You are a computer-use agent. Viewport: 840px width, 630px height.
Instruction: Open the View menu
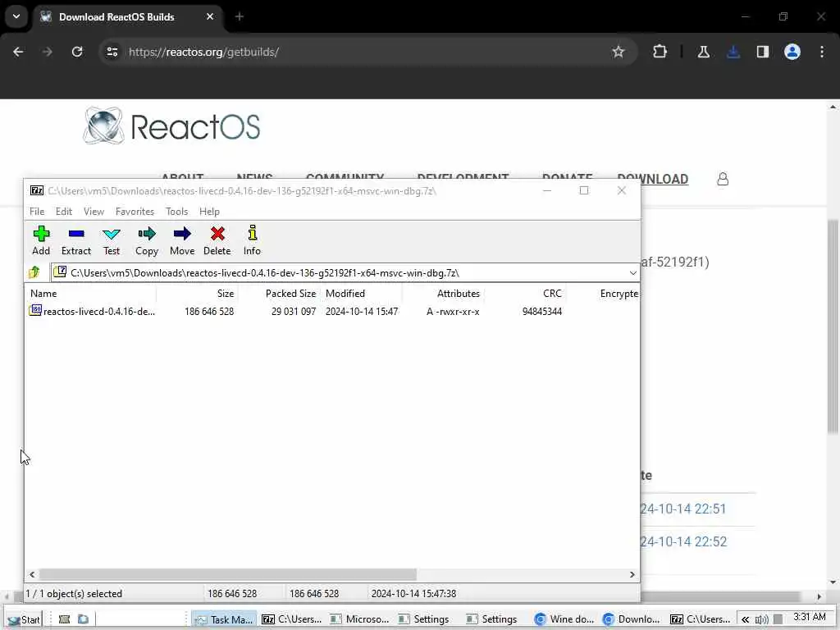[x=94, y=211]
